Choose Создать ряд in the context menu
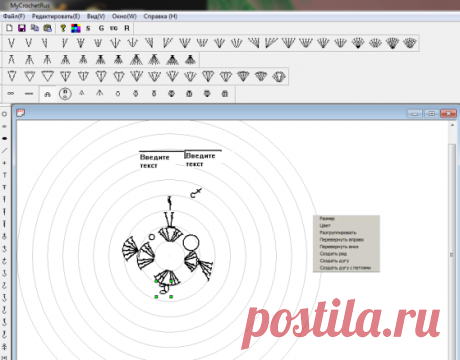This screenshot has height=360, width=460. coord(333,254)
